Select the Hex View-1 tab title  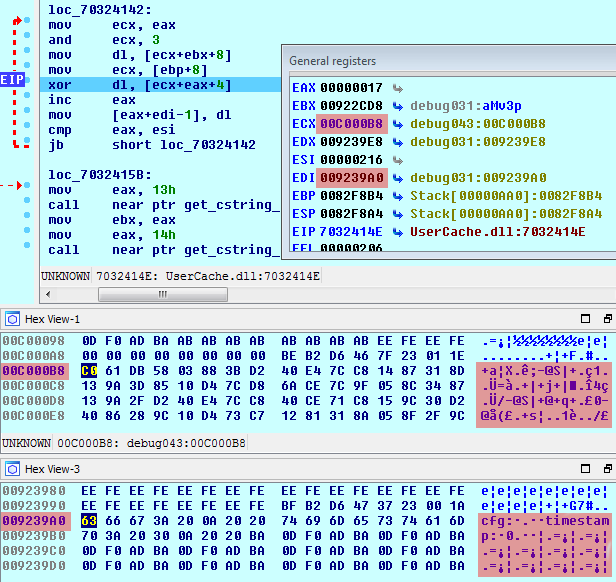coord(52,319)
